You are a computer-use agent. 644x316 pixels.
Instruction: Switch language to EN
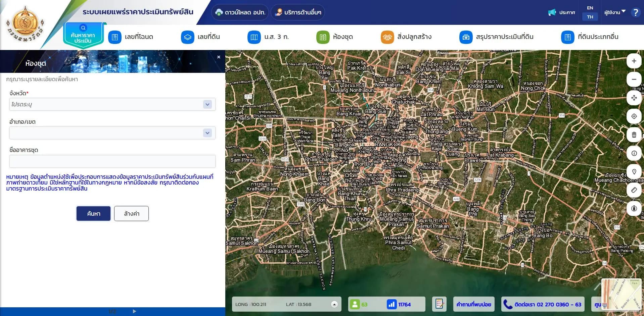point(590,8)
